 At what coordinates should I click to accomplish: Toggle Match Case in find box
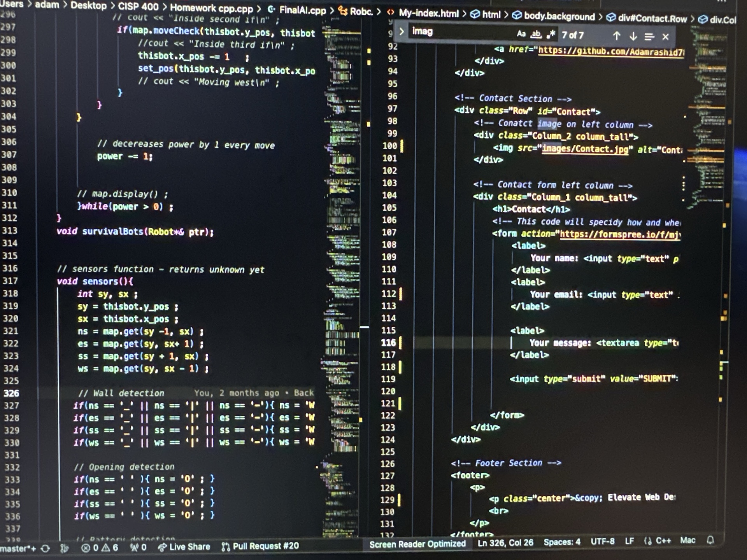coord(521,34)
